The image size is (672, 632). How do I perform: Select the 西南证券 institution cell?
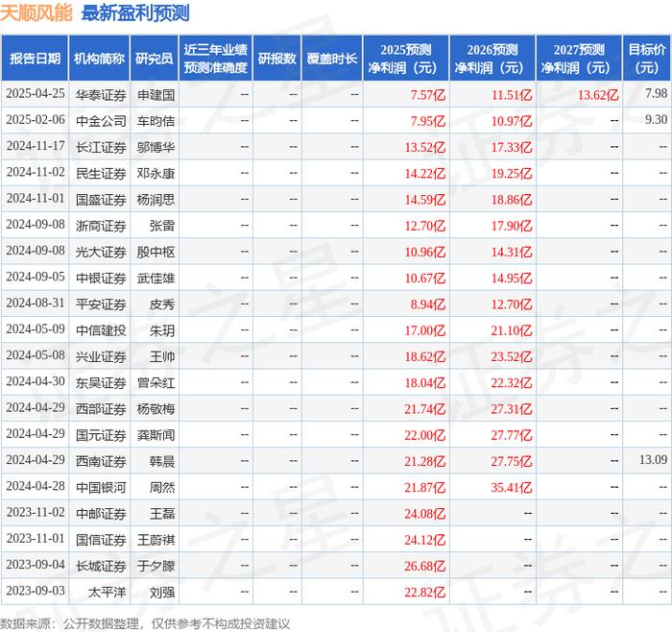101,461
